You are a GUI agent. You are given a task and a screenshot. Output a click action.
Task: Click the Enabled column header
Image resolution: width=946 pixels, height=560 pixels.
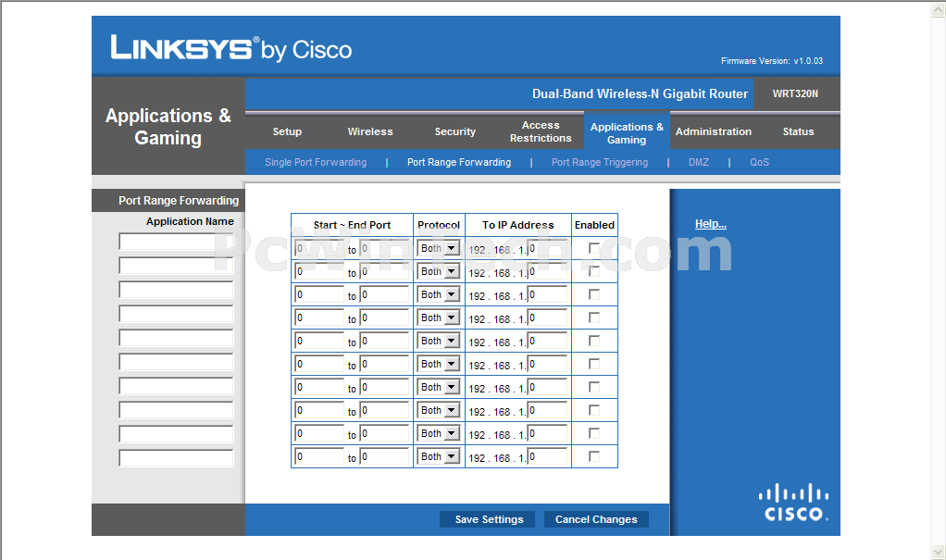(x=594, y=225)
